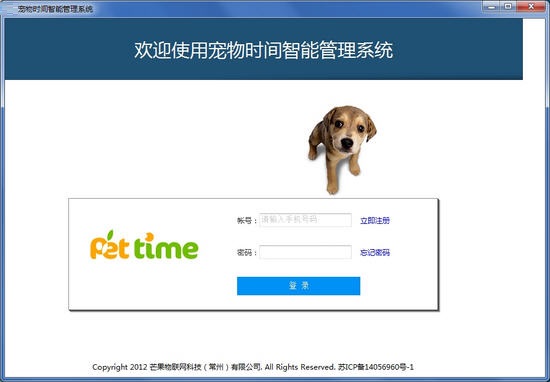Click the 密码 label

click(x=247, y=253)
